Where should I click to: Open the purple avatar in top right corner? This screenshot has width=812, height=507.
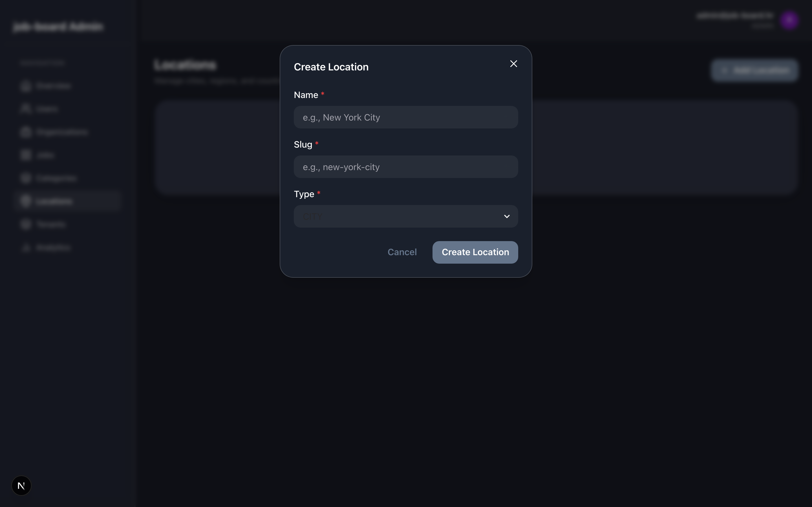click(789, 20)
